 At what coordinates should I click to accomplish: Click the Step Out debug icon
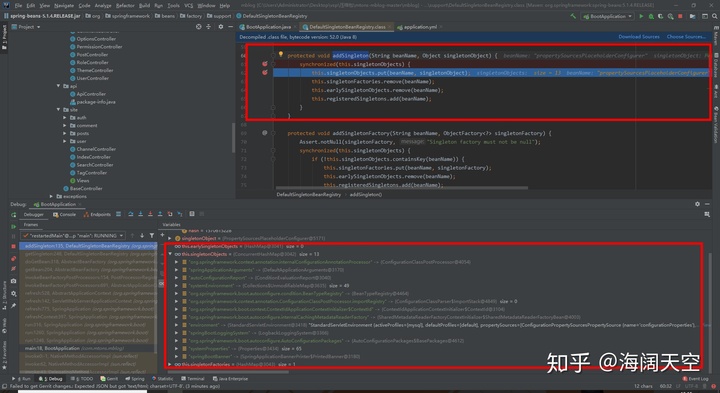pyautogui.click(x=160, y=214)
